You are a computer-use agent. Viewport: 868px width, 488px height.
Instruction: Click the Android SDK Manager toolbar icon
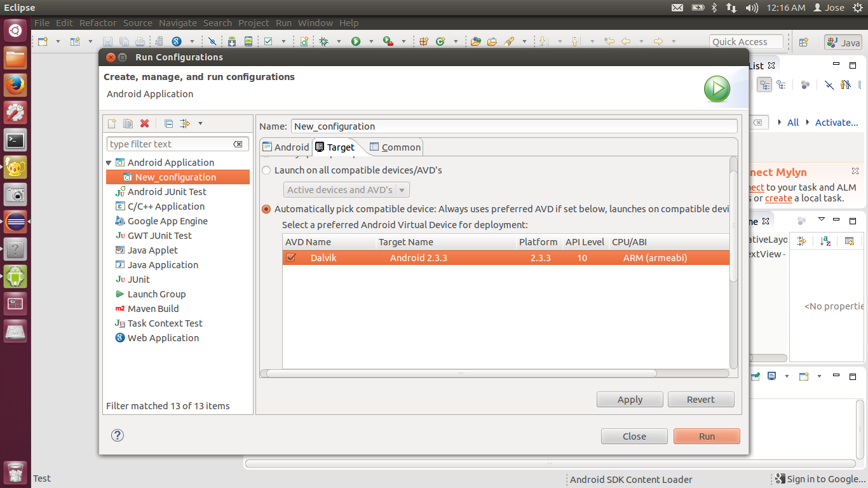(232, 41)
